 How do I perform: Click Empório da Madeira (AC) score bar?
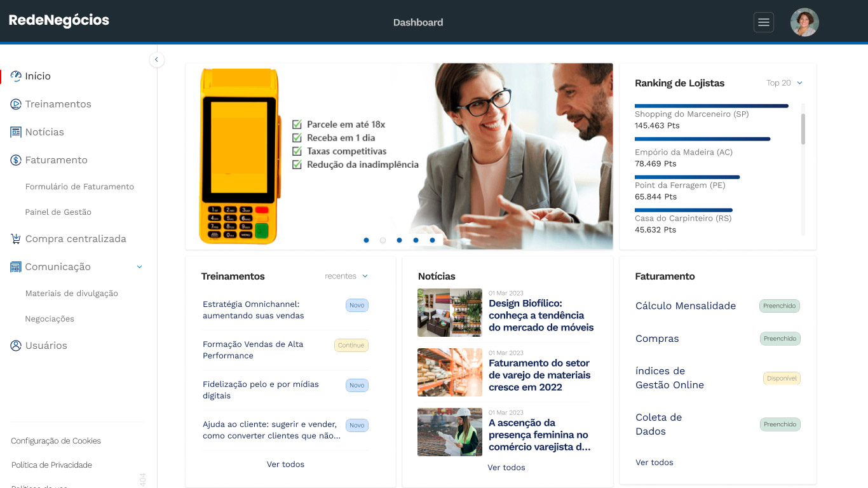(703, 139)
